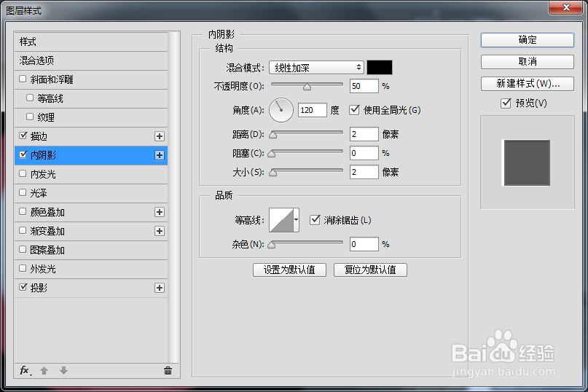This screenshot has height=392, width=588.
Task: Click 复位为默认值 button
Action: point(370,270)
